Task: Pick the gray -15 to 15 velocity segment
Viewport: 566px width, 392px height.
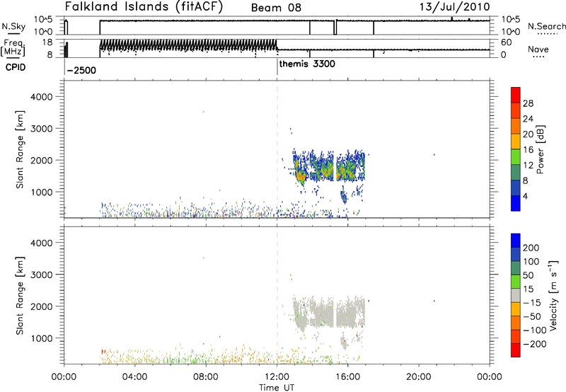Action: click(x=516, y=295)
